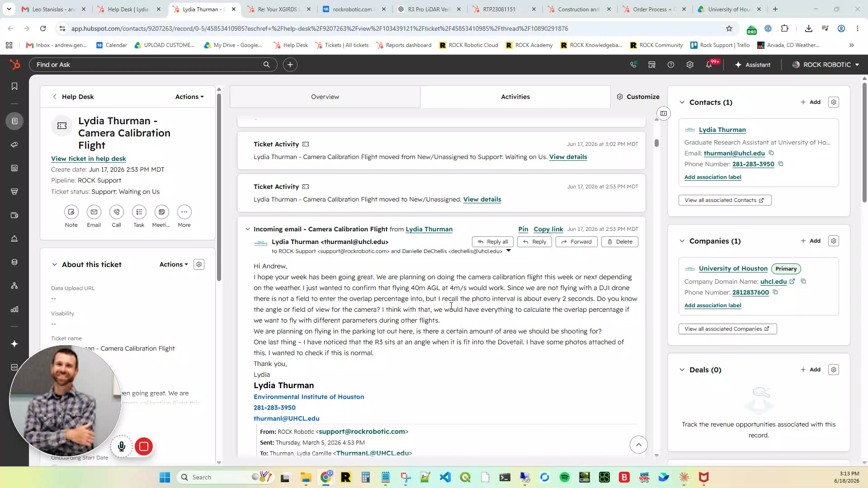The height and width of the screenshot is (488, 868).
Task: Switch to Help Desk | Lydia browser tab
Action: 128,9
